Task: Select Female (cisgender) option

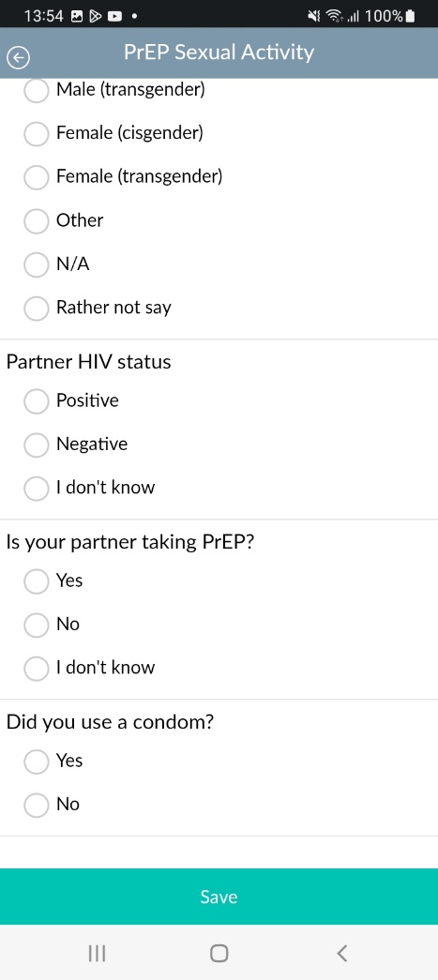Action: [37, 133]
